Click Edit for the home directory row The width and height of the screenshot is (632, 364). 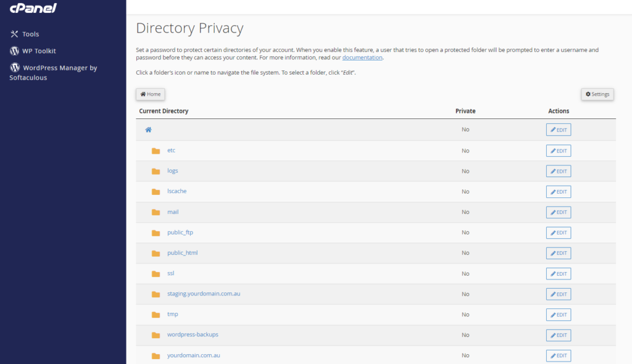pos(558,130)
